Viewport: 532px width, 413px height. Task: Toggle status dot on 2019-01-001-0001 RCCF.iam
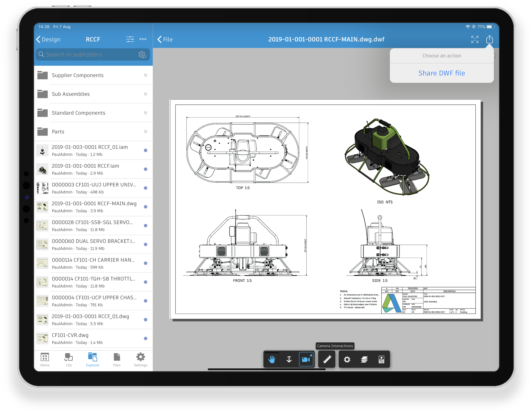coord(146,169)
